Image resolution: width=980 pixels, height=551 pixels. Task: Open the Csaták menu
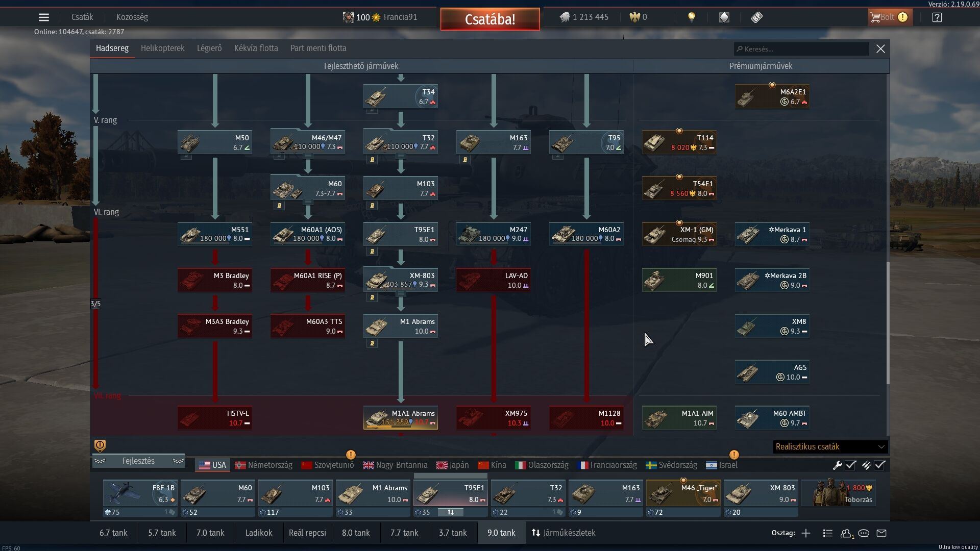point(82,17)
